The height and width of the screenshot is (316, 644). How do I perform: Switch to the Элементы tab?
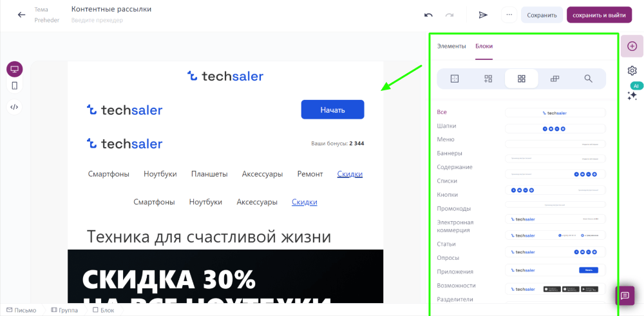point(451,46)
